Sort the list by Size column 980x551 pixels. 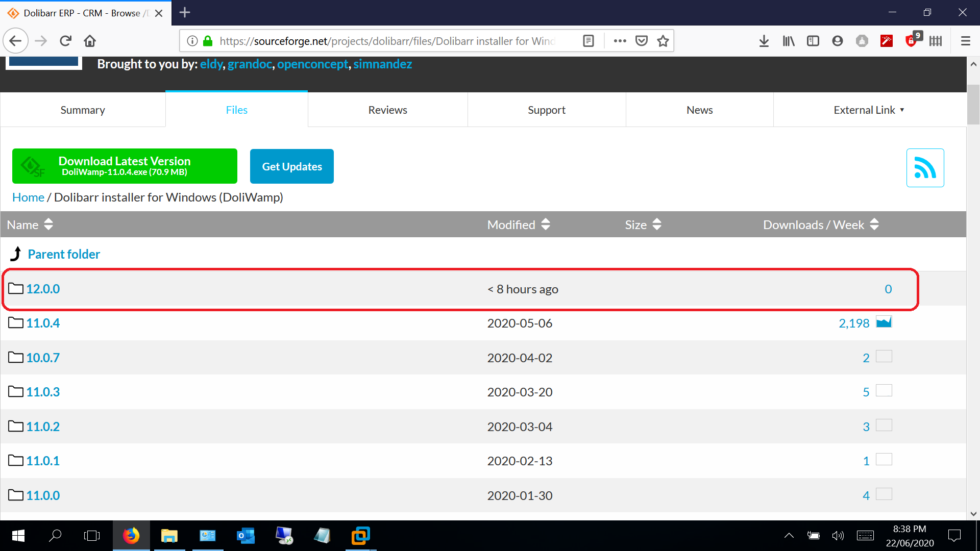pos(643,224)
